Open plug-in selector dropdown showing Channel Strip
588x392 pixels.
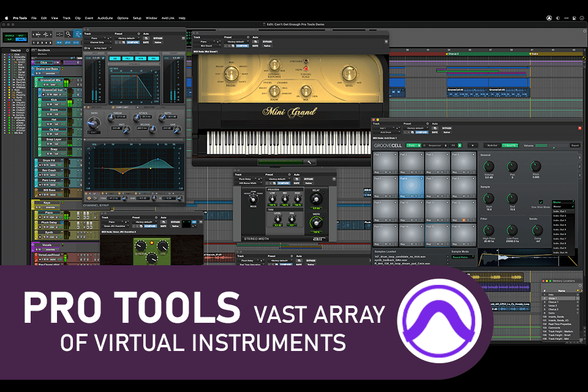click(99, 42)
